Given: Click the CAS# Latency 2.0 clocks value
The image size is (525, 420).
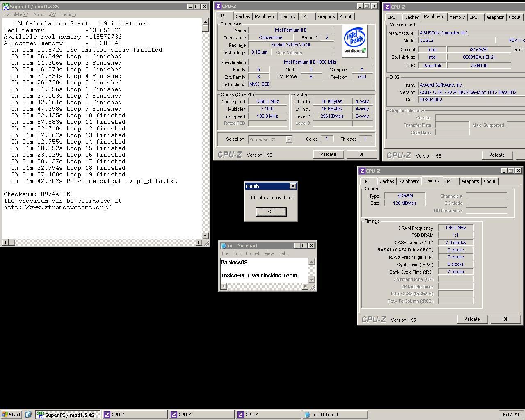Looking at the screenshot, I should [x=456, y=242].
